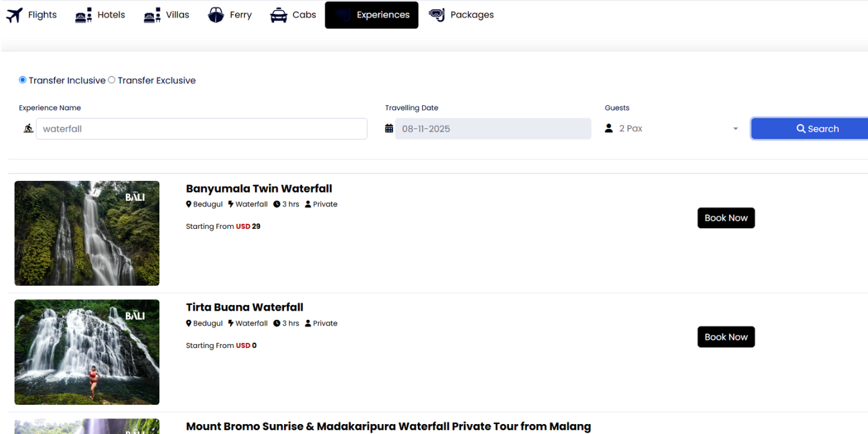868x434 pixels.
Task: Click the Experience Name input field
Action: tap(201, 129)
